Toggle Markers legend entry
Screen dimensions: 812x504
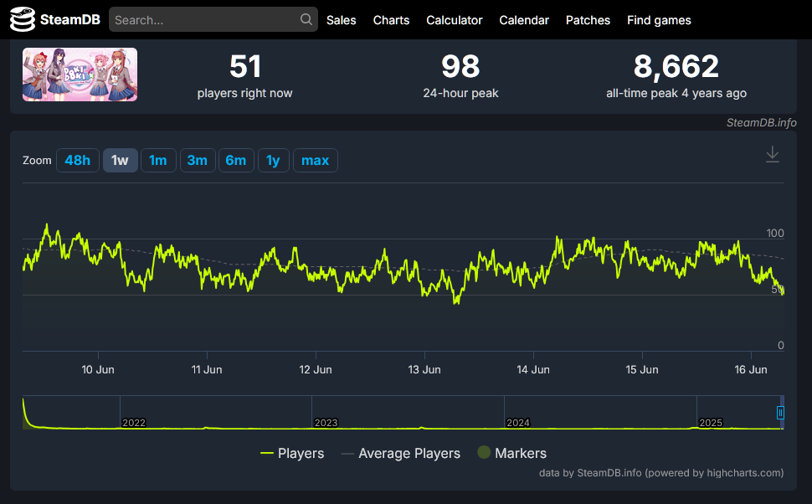pyautogui.click(x=511, y=453)
